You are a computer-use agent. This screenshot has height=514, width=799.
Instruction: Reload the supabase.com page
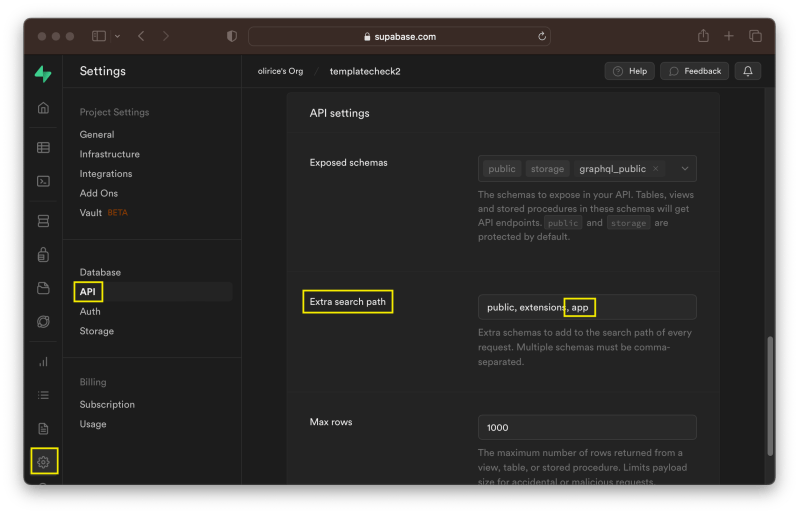[542, 36]
